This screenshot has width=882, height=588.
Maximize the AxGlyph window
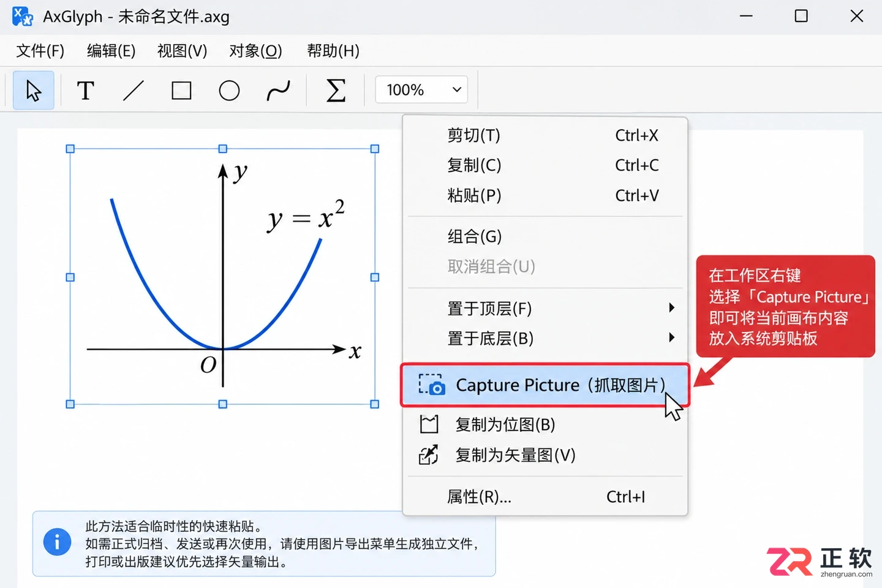pyautogui.click(x=801, y=16)
